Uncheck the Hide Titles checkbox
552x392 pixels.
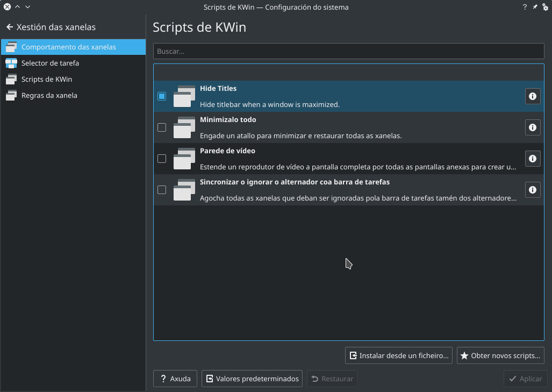coord(162,96)
